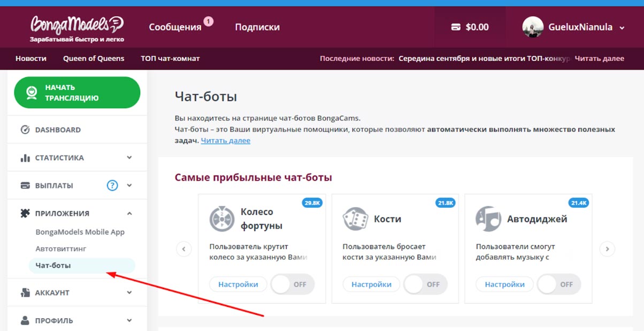Click Читать далее in news bar
The image size is (644, 331).
pyautogui.click(x=600, y=58)
